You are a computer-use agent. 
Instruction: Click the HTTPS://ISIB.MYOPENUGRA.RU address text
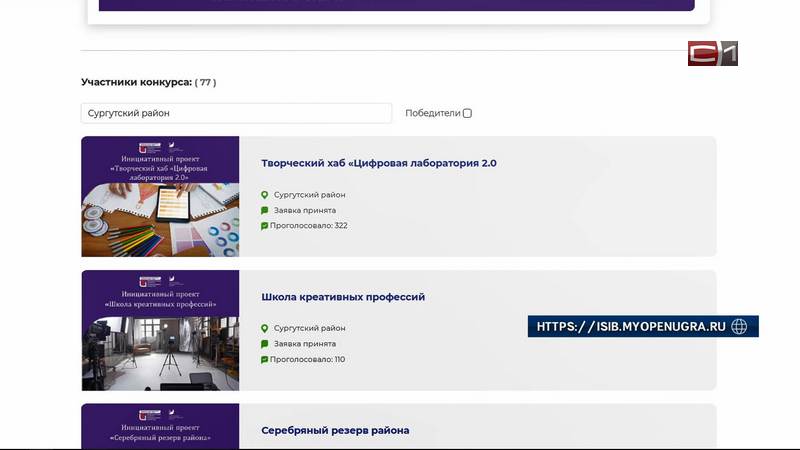tap(631, 327)
